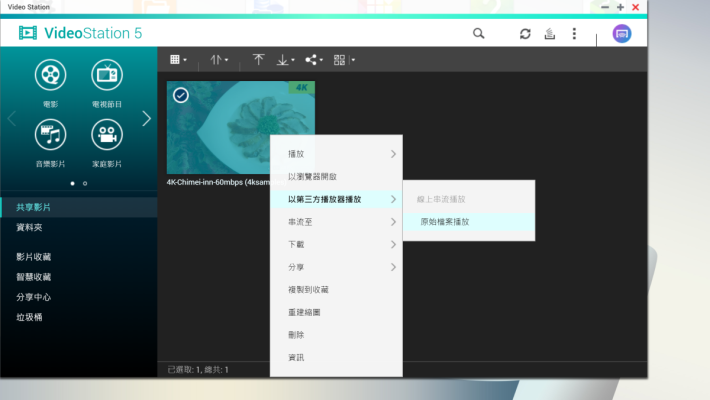Click the VideoStation 5 logo
Image resolution: width=710 pixels, height=400 pixels.
(80, 33)
